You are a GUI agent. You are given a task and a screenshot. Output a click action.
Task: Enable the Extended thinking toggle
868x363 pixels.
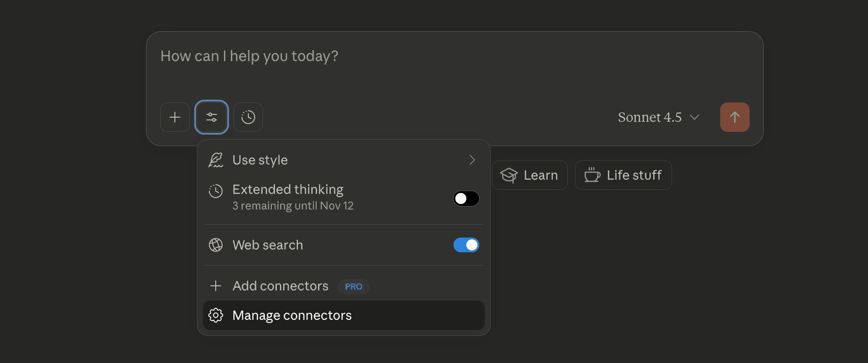[x=466, y=199]
